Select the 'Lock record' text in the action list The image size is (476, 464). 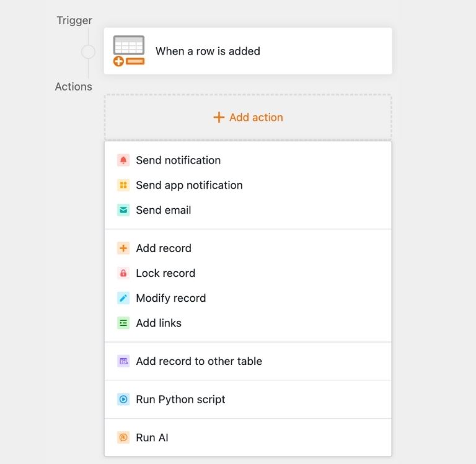tap(165, 273)
